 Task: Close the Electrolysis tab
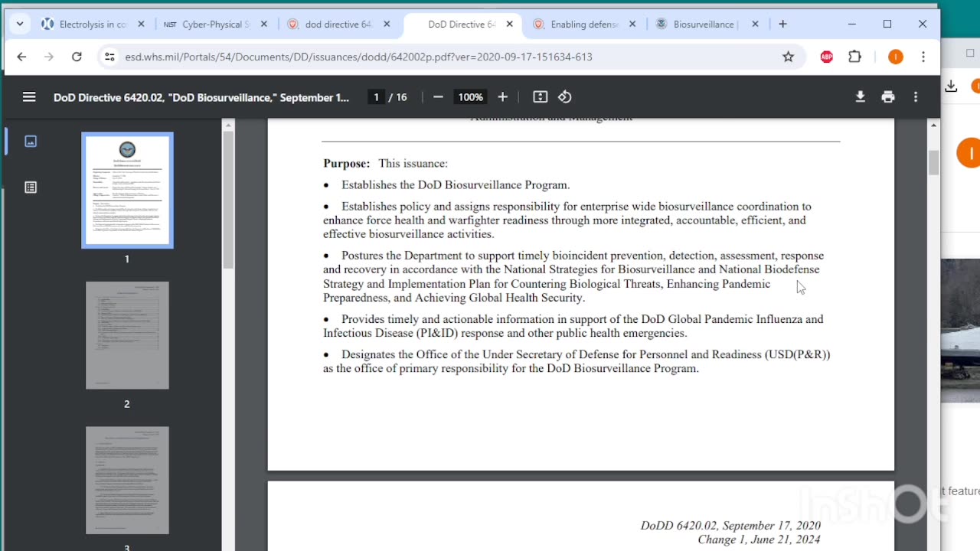click(141, 24)
